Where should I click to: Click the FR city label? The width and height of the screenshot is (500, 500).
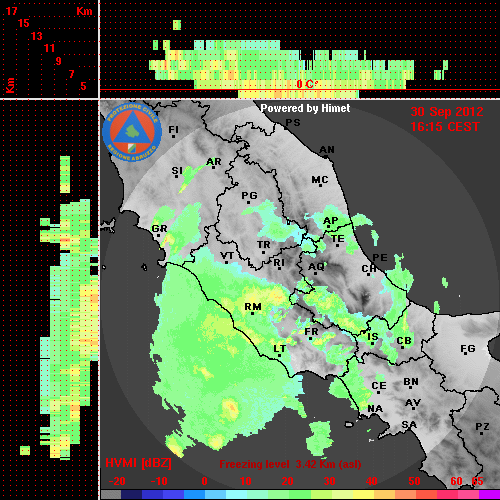(311, 332)
